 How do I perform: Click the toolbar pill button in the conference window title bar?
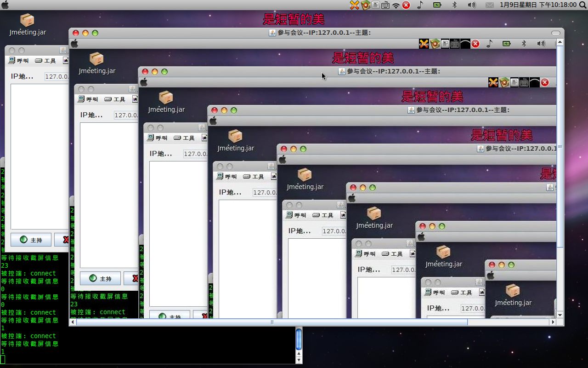click(x=556, y=33)
